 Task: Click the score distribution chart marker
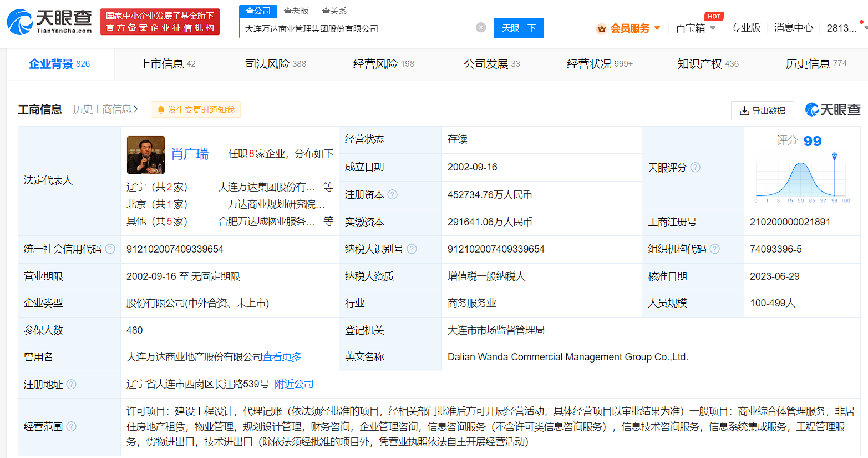tap(834, 156)
